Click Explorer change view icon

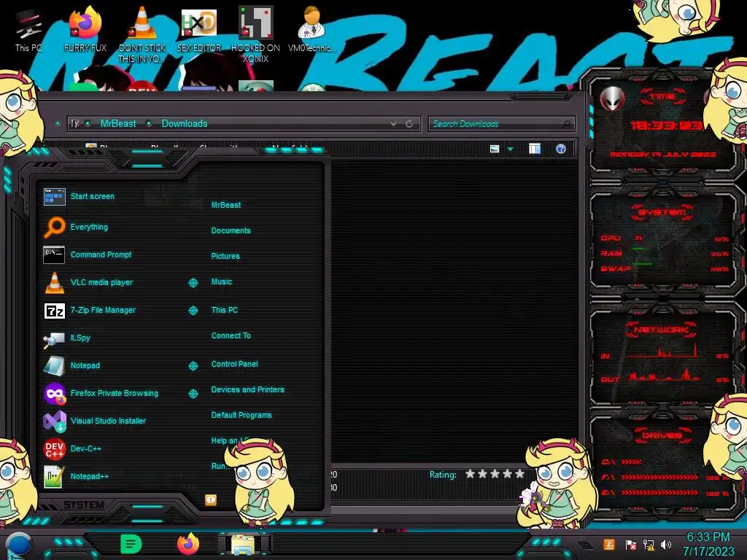pos(495,149)
